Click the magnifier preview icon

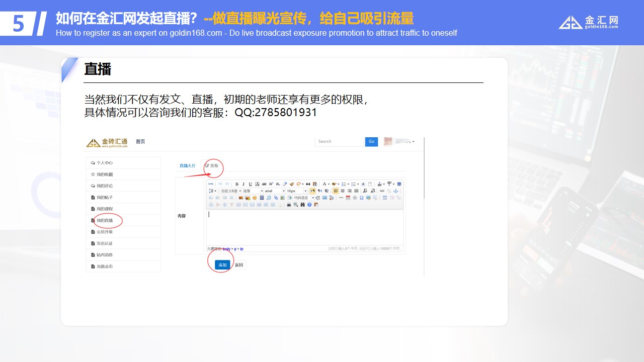296,205
